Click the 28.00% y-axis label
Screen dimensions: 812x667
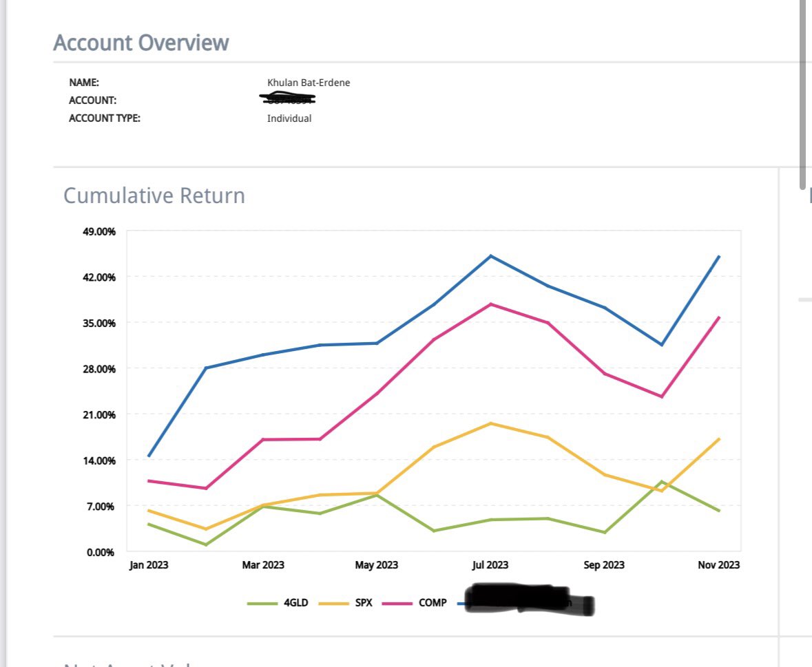99,369
